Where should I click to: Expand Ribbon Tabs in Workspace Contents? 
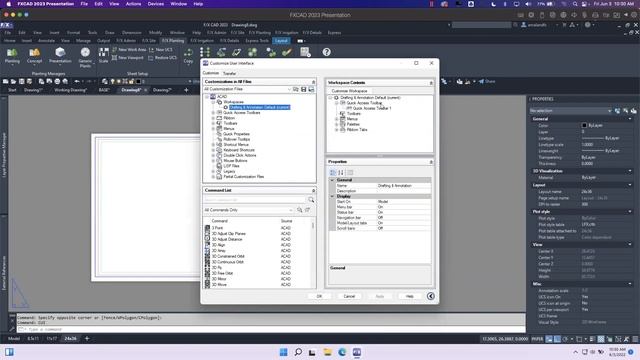click(337, 130)
